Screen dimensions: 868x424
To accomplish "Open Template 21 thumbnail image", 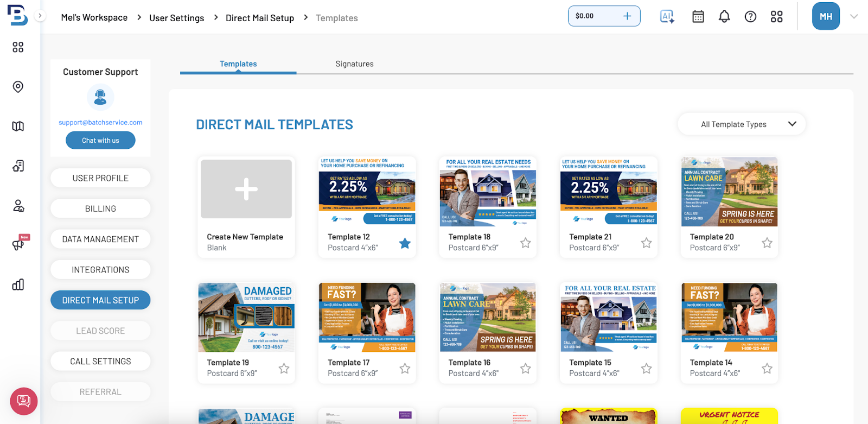I will pyautogui.click(x=609, y=192).
